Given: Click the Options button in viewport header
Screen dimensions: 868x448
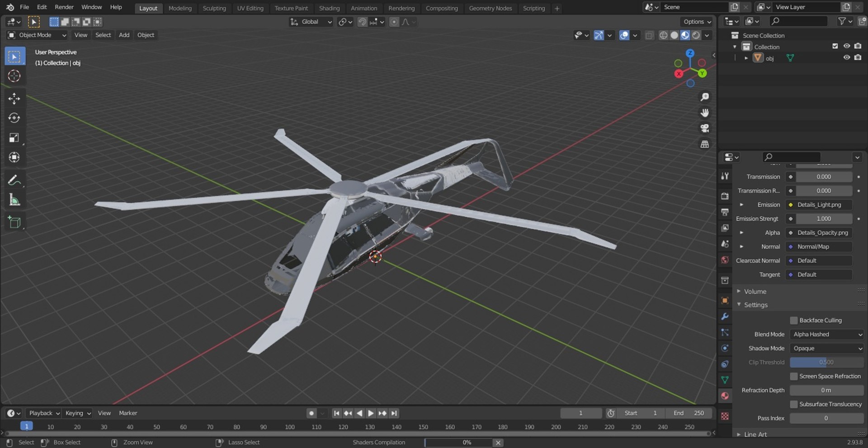Looking at the screenshot, I should [697, 22].
